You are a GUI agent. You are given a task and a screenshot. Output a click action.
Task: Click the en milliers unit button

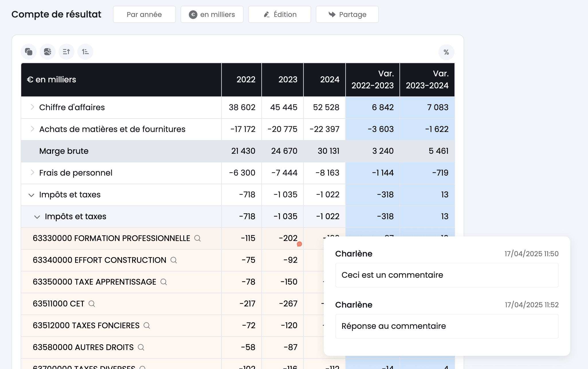(x=212, y=14)
